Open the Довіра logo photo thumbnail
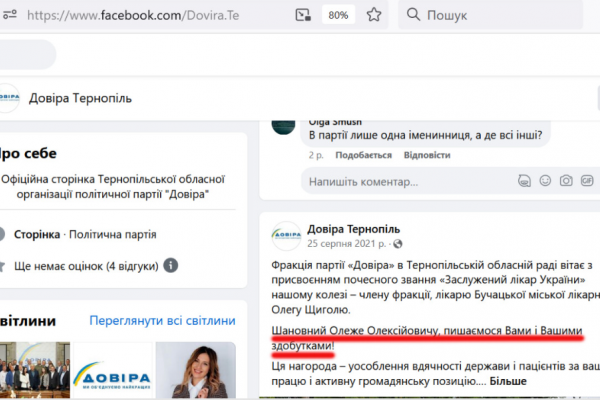Viewport: 600px width, 400px height. [x=113, y=370]
